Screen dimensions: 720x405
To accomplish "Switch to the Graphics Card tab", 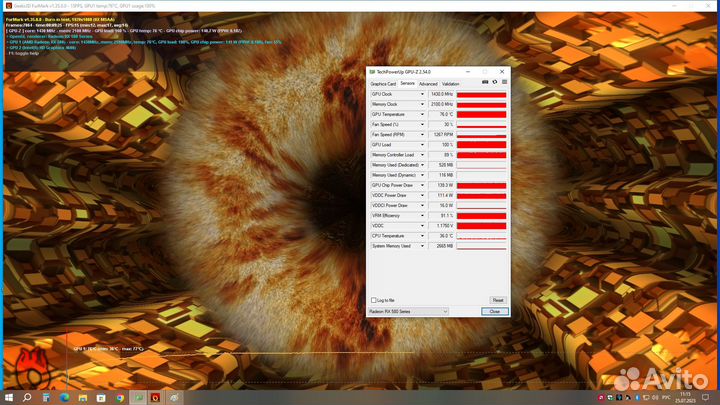I will [383, 84].
